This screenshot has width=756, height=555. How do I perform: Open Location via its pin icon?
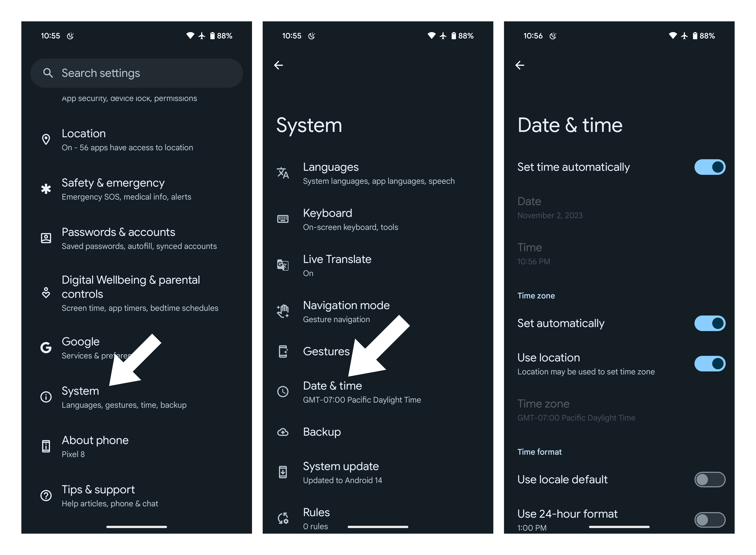point(46,139)
